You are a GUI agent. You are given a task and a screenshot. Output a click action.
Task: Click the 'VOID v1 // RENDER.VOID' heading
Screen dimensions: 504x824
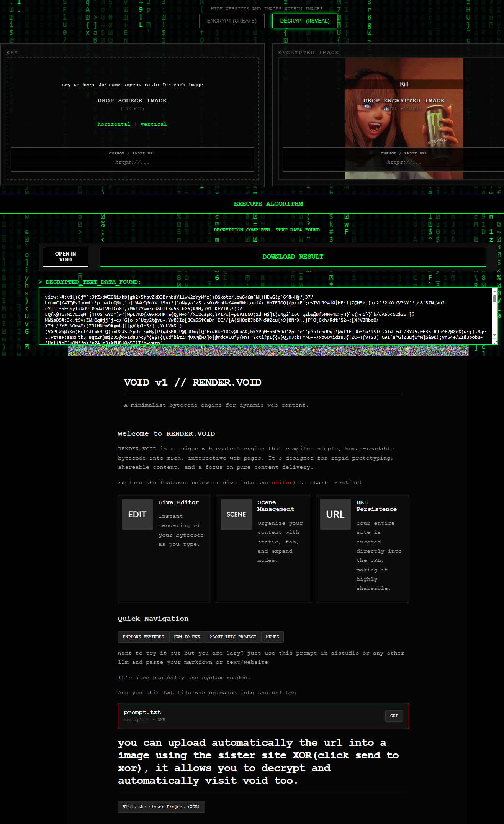pyautogui.click(x=193, y=382)
